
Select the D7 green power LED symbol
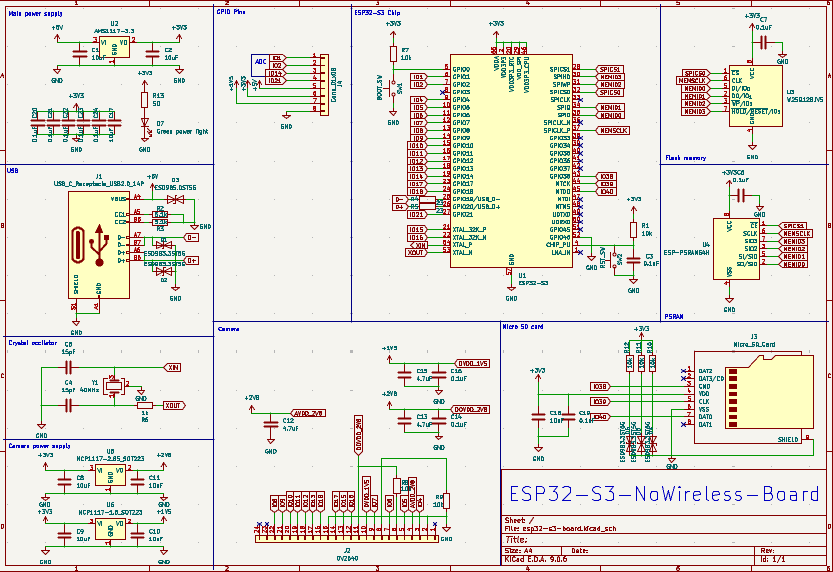[144, 123]
